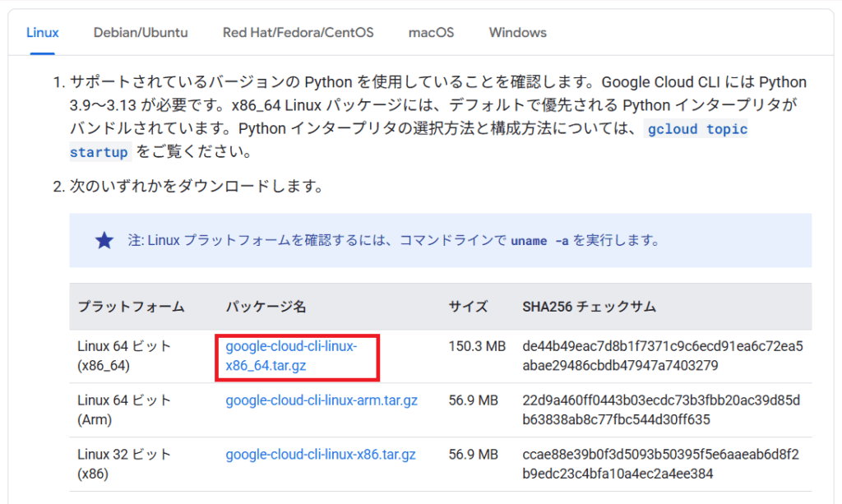The width and height of the screenshot is (842, 504).
Task: Click the パッケージ名 column header
Action: [x=266, y=307]
